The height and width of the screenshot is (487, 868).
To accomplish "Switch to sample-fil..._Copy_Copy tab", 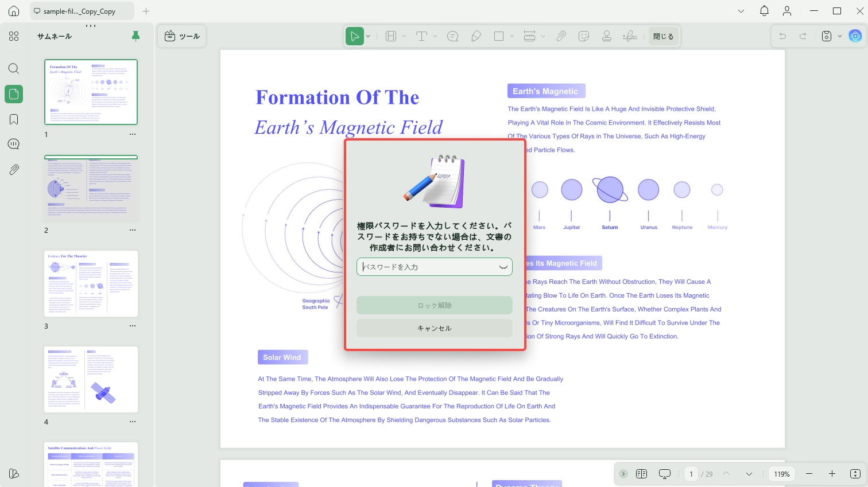I will tap(81, 11).
